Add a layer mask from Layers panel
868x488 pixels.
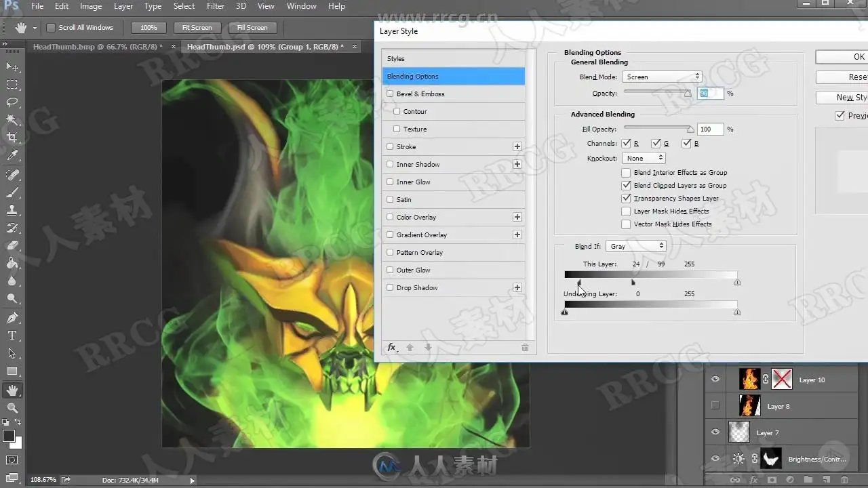772,480
